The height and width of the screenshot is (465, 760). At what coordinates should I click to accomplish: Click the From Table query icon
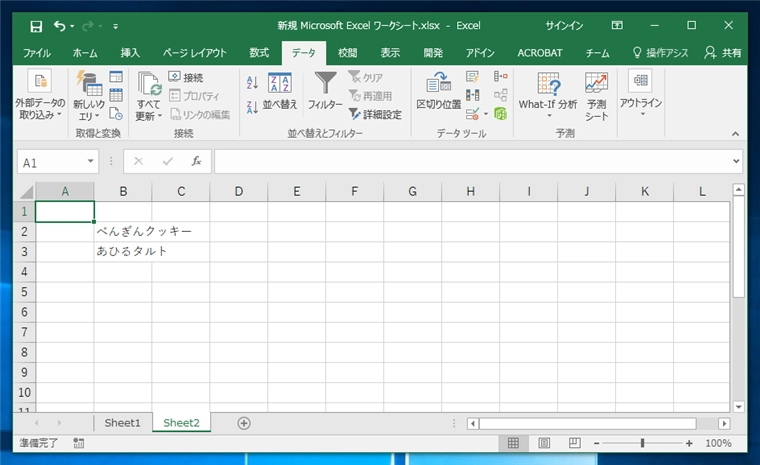(x=116, y=95)
